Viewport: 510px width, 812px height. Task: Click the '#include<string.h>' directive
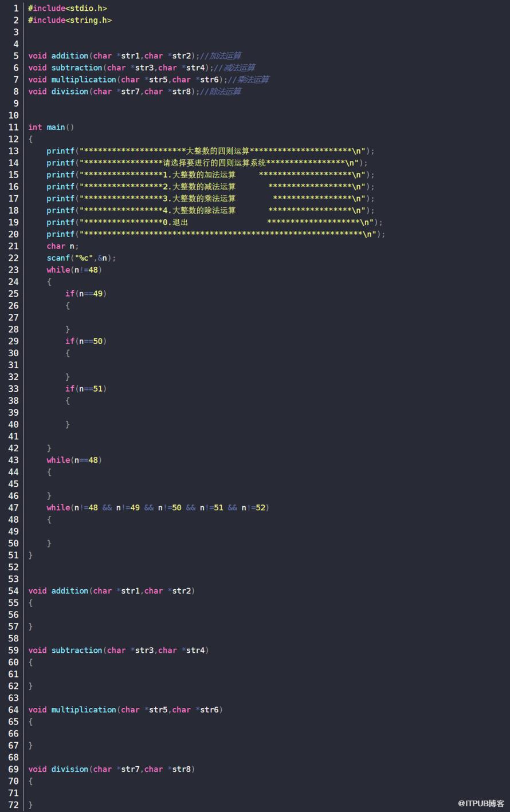tap(70, 20)
